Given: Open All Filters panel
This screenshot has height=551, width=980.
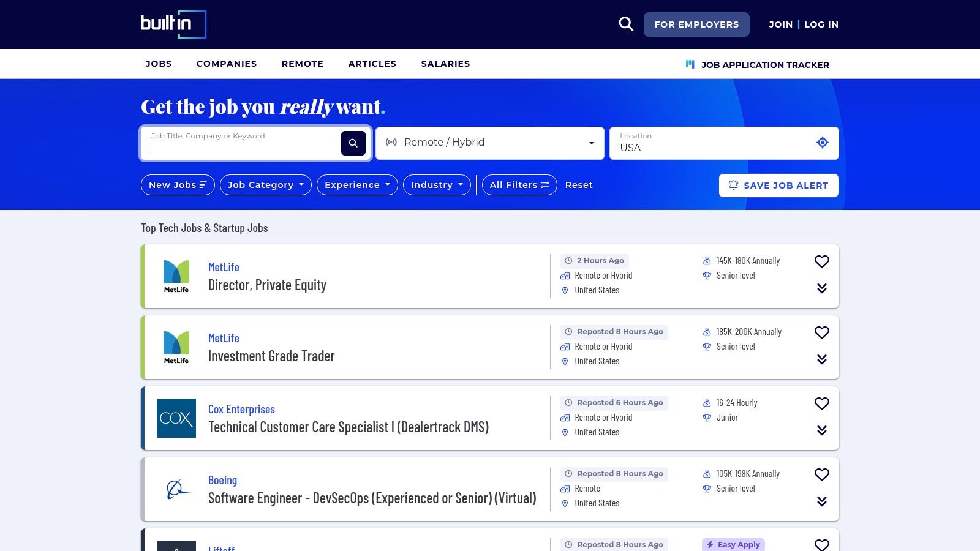Looking at the screenshot, I should click(x=519, y=185).
